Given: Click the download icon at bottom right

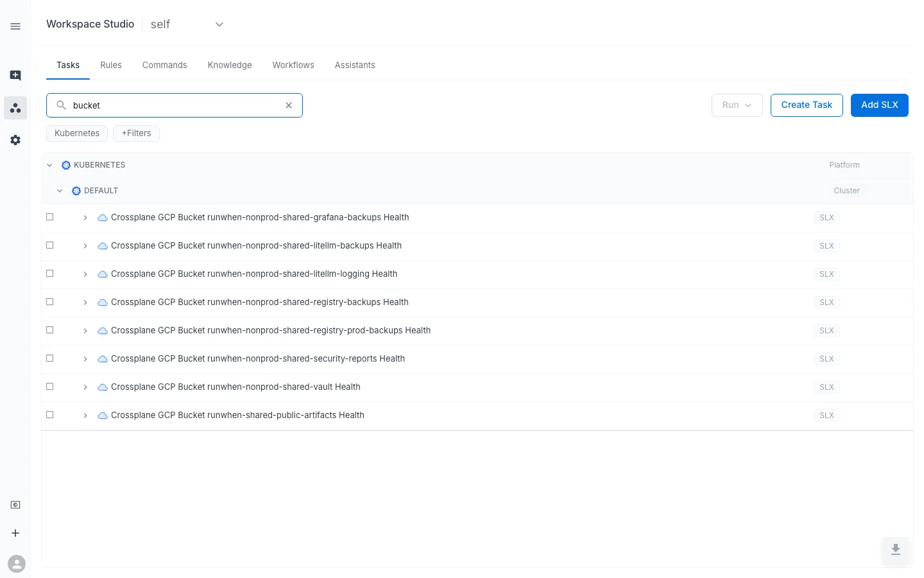Looking at the screenshot, I should coord(896,550).
